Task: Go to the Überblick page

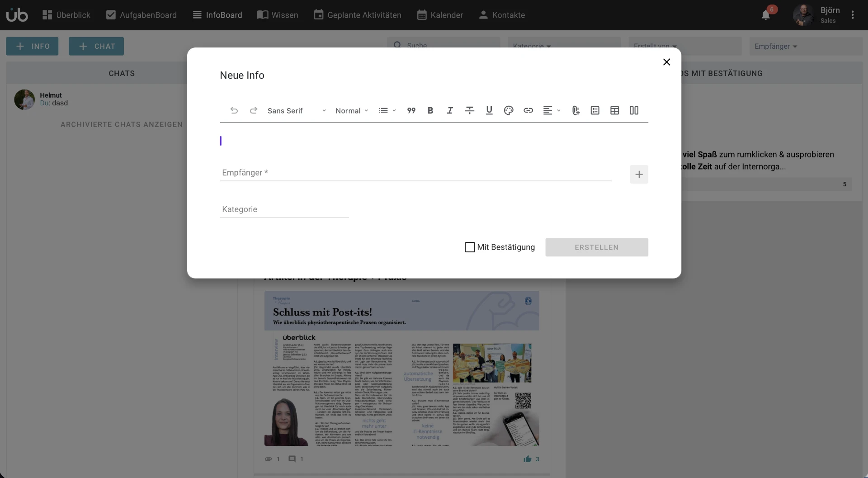Action: (x=66, y=15)
